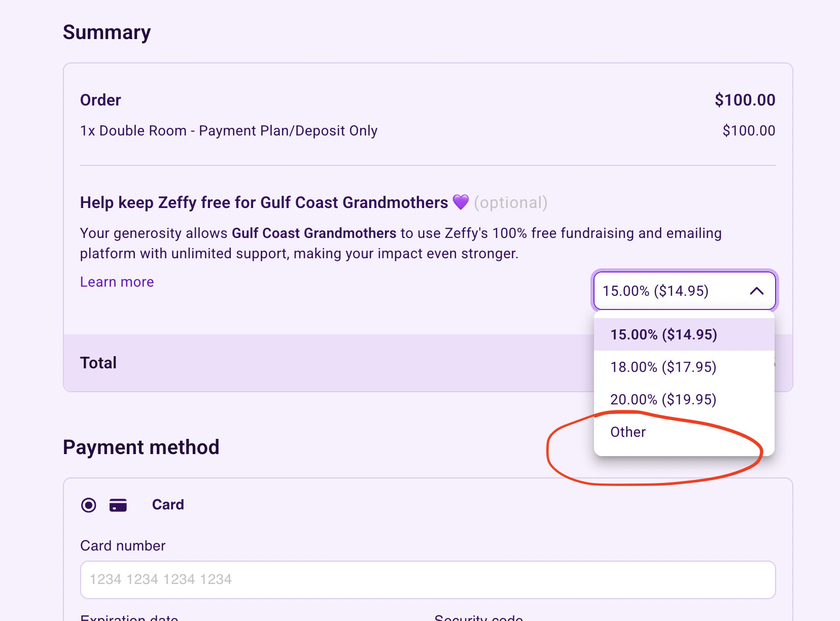Click the Card number field label
The image size is (840, 621).
click(x=123, y=546)
